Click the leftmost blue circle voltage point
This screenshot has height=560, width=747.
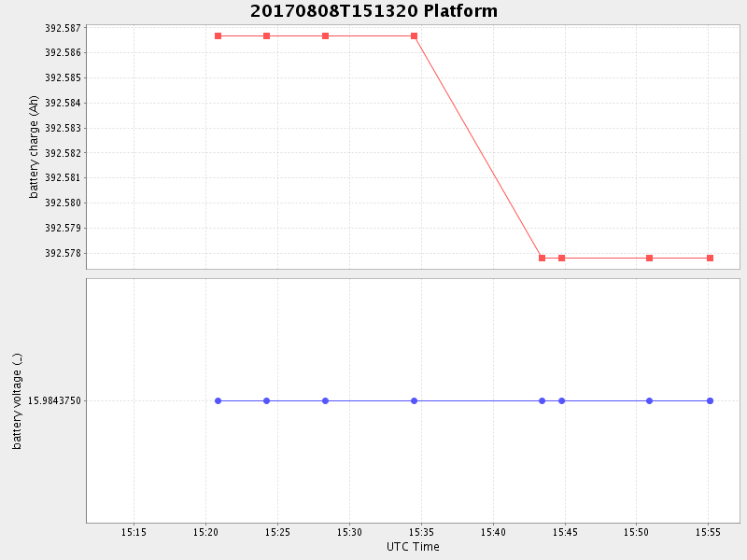click(218, 400)
